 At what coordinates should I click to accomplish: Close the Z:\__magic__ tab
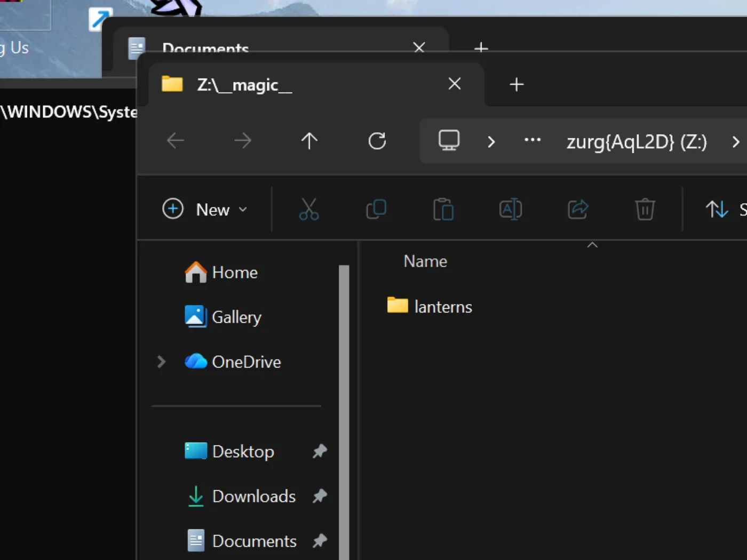point(455,84)
